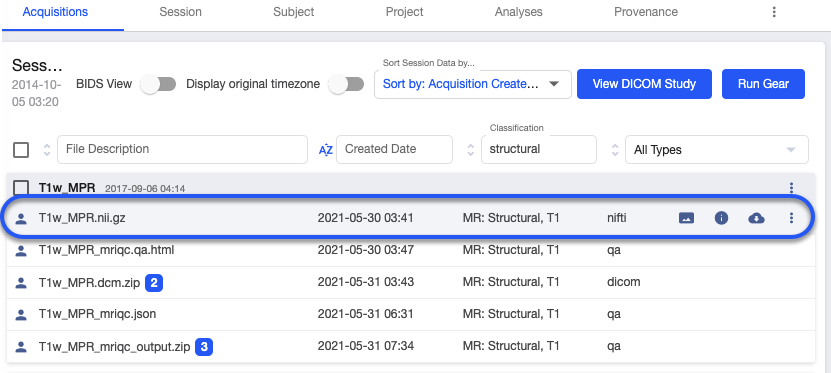831x373 pixels.
Task: Click the T1w_MPR acquisition header title
Action: click(x=67, y=188)
